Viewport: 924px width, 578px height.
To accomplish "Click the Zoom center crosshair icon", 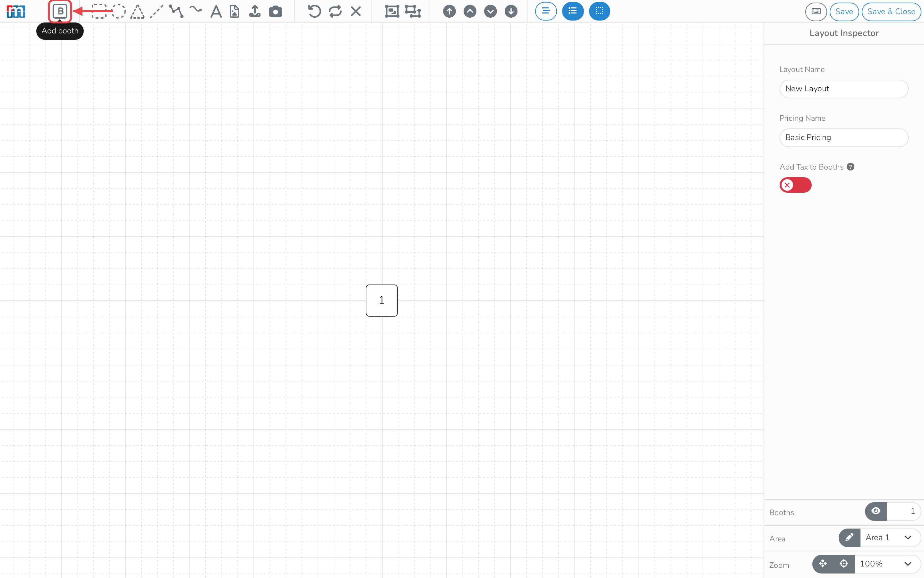I will (x=844, y=564).
